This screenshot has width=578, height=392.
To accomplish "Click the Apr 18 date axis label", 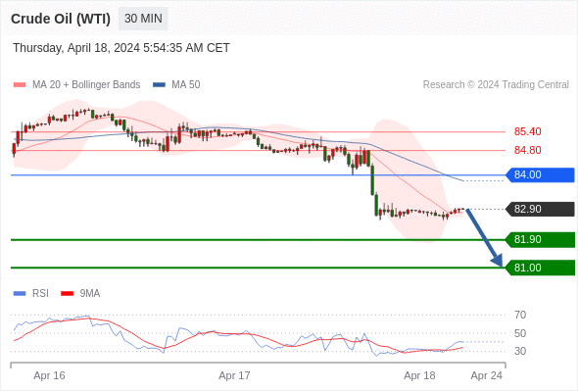I will [419, 375].
